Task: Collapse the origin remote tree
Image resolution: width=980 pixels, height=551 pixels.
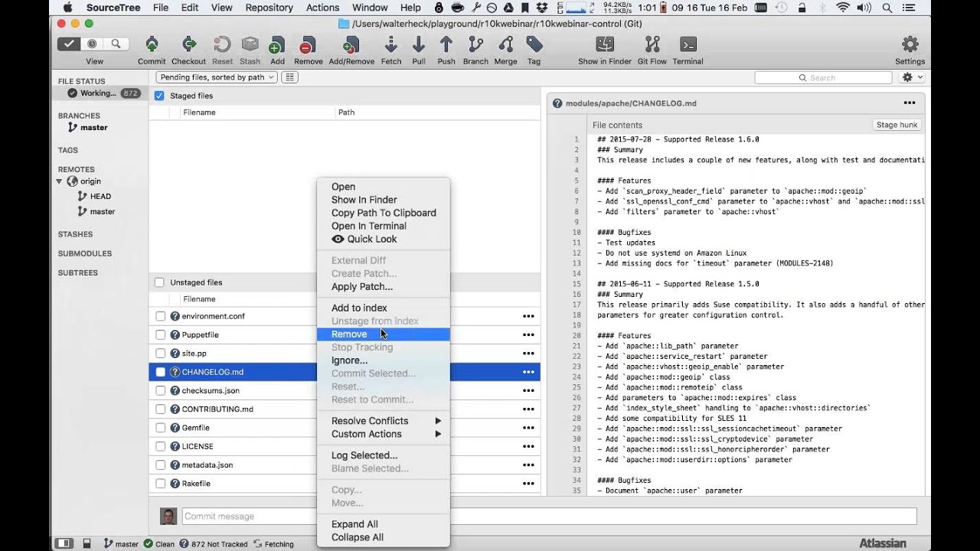Action: 60,181
